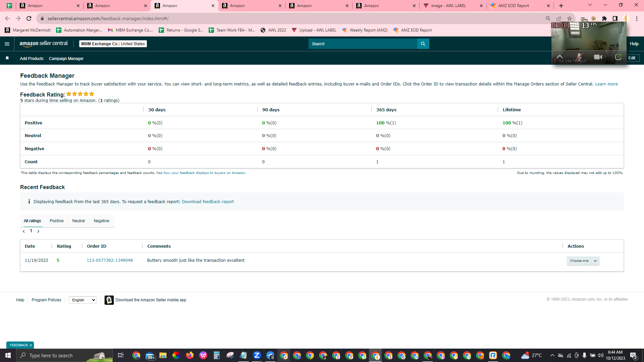Open the Zoom app in taskbar
644x362 pixels.
(257, 355)
